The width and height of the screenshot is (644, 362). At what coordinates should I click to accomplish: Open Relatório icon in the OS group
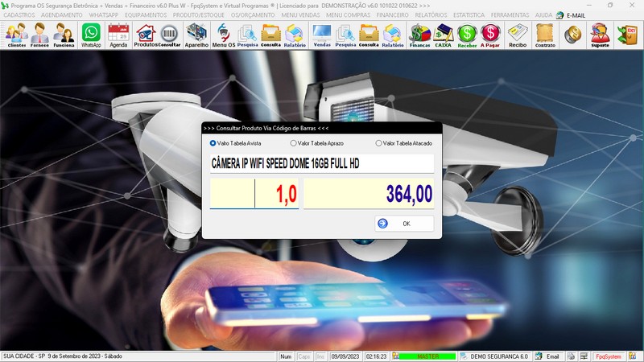(295, 35)
